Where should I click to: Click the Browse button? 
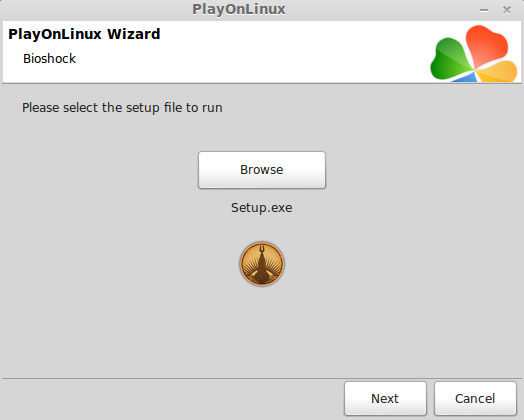pos(262,170)
